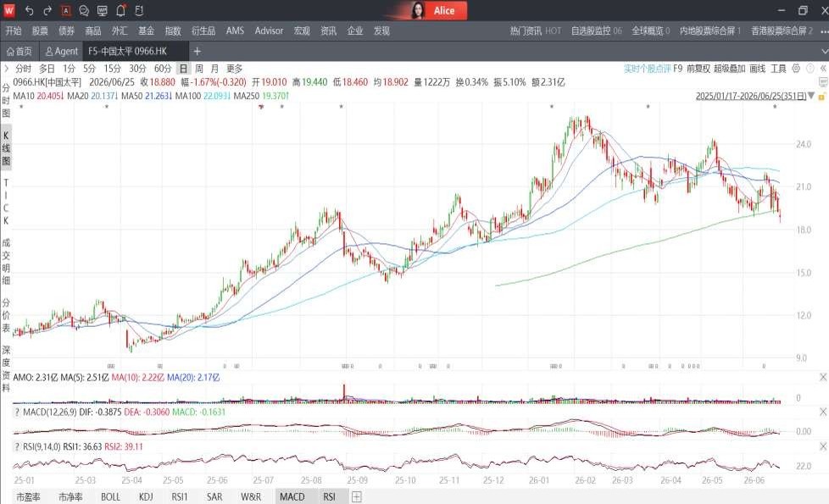Open the notification bell icon
829x504 pixels.
point(120,10)
